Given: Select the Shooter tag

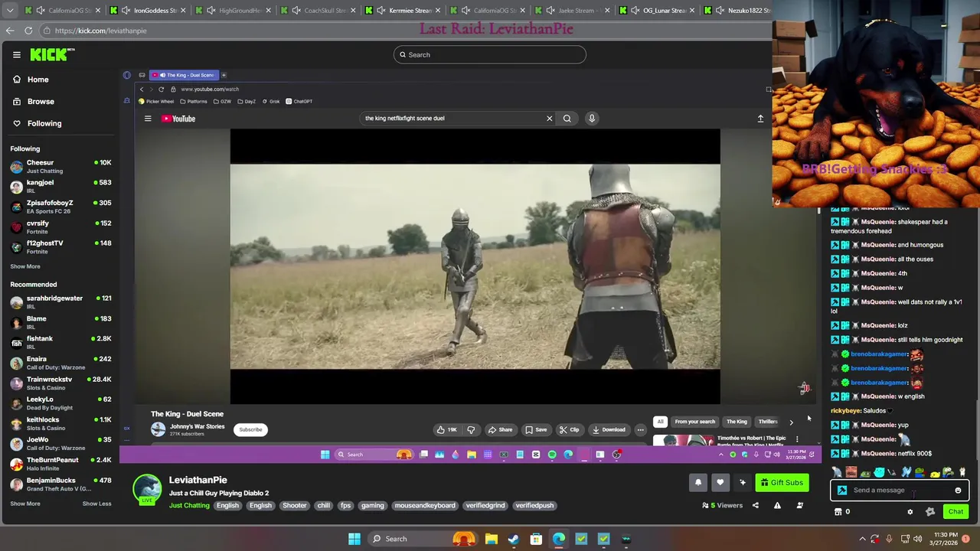Looking at the screenshot, I should [x=294, y=505].
